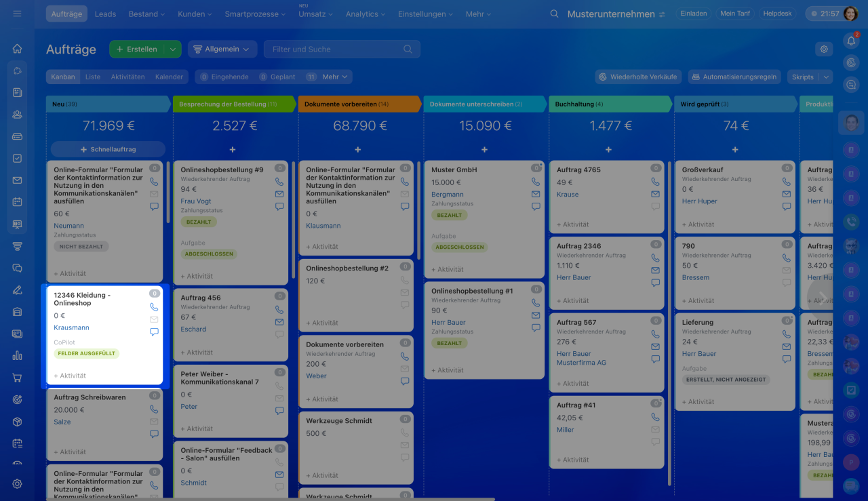
Task: Open the contacts people icon in left sidebar
Action: pyautogui.click(x=18, y=115)
